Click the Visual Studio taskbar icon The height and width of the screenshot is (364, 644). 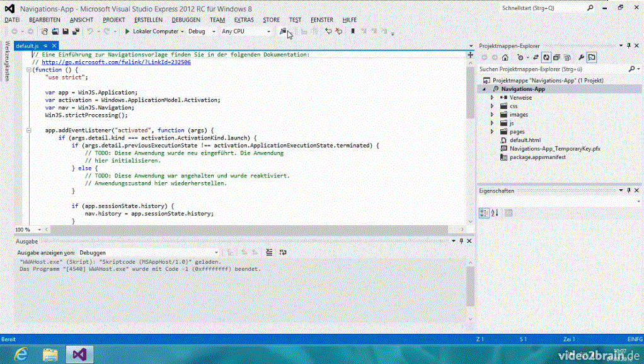click(x=79, y=354)
